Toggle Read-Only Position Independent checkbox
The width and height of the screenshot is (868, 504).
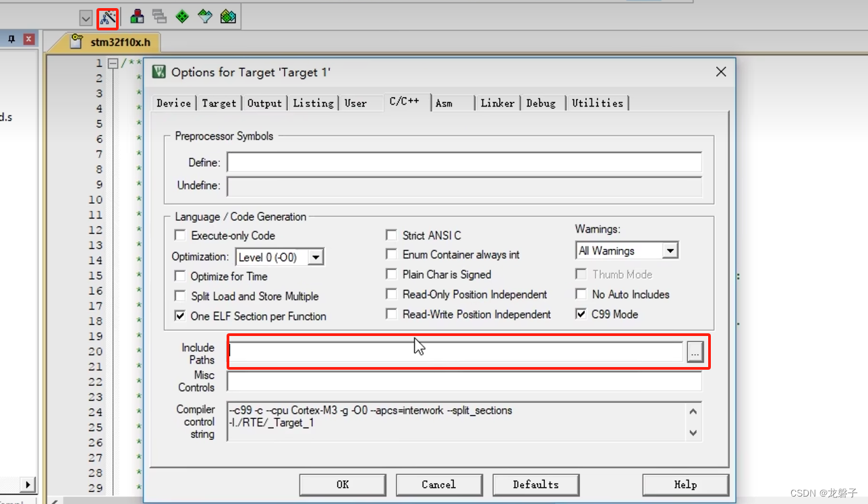tap(391, 294)
